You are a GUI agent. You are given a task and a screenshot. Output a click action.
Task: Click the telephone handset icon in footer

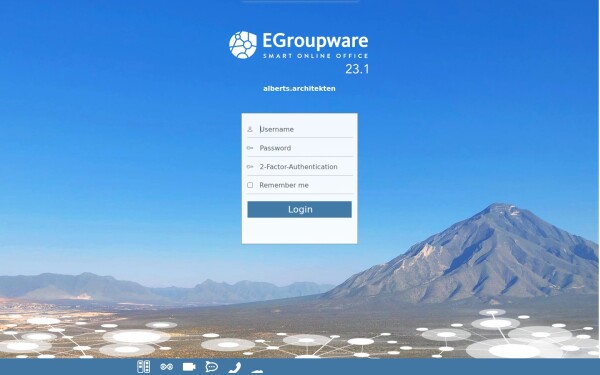235,367
